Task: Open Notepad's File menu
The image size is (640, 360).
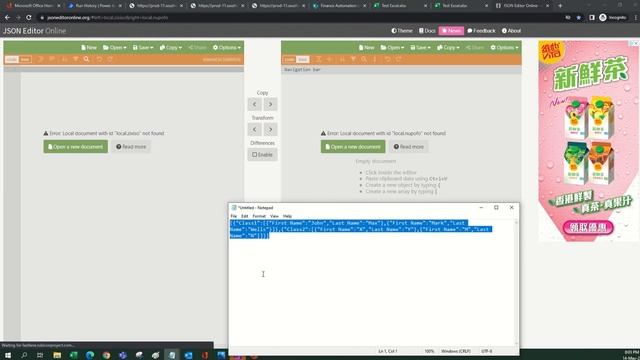Action: (234, 216)
